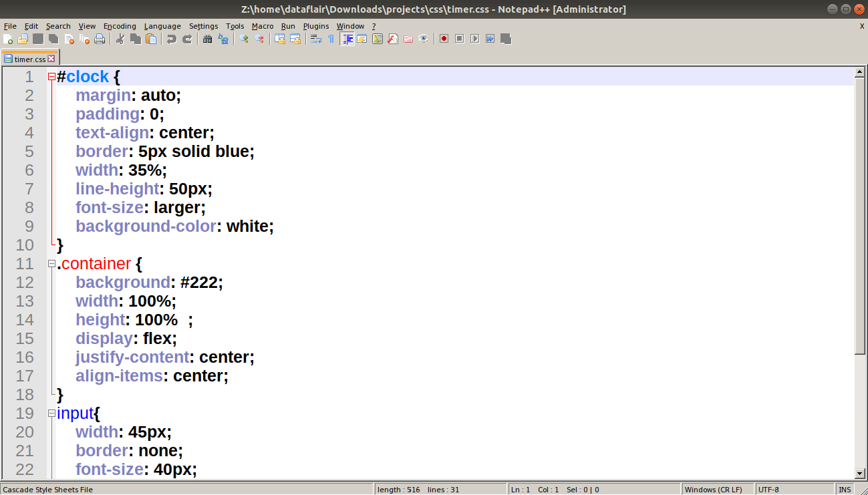The width and height of the screenshot is (868, 495).
Task: Open the File menu
Action: [x=10, y=26]
